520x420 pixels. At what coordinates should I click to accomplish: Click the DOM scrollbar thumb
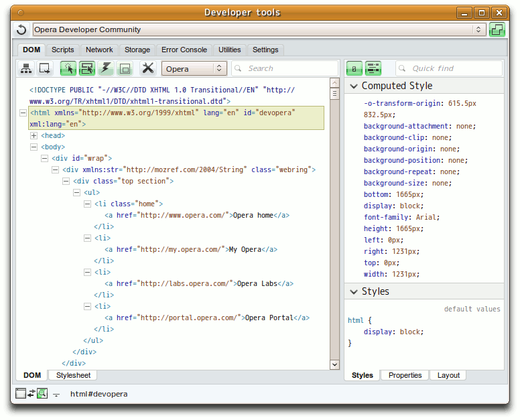pos(334,94)
